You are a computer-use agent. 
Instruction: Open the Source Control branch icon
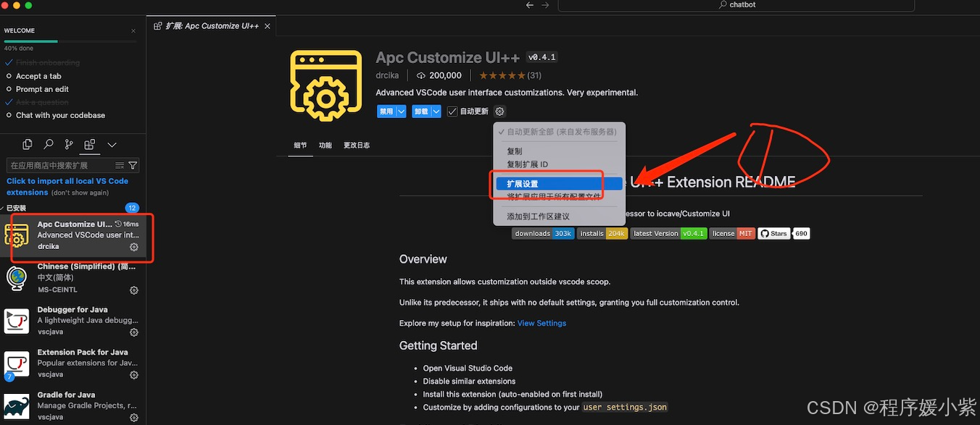[x=69, y=145]
